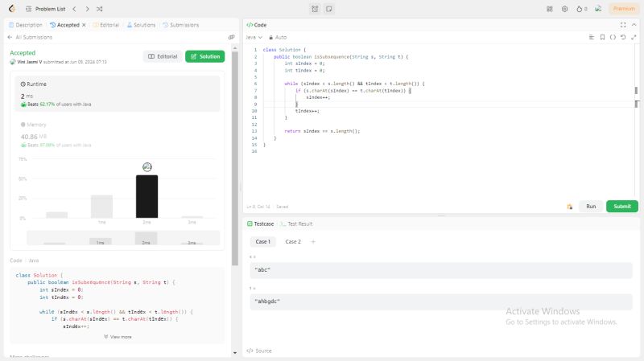Open the settings gear icon
Screen dimensions: 644x361
pos(565,9)
